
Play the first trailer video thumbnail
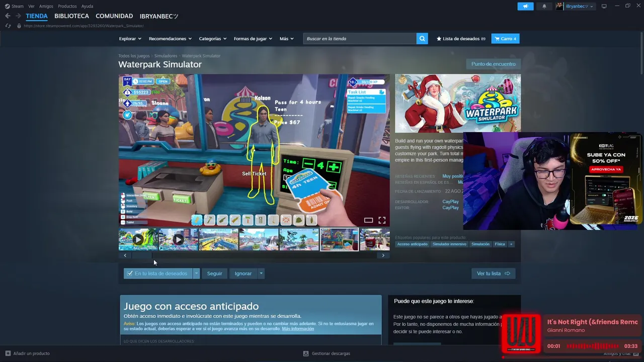(138, 240)
